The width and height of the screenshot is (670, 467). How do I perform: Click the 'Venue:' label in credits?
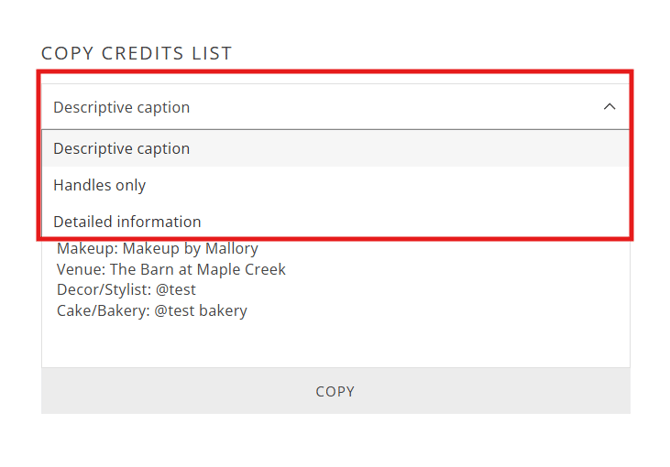(81, 270)
